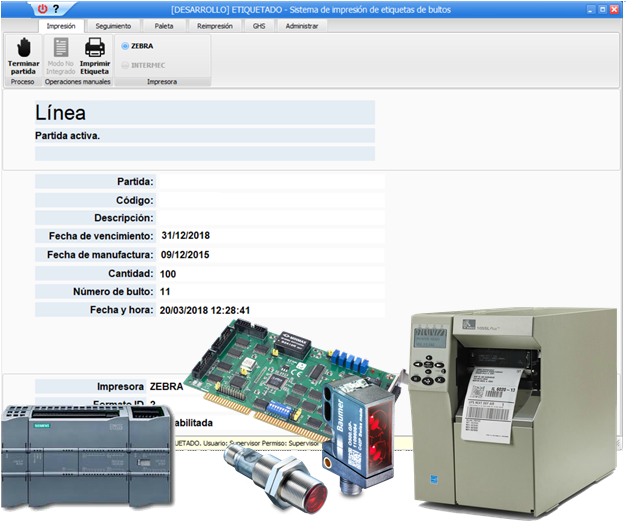Viewport: 628px width, 522px height.
Task: Click the Partida activa. status text
Action: [67, 136]
